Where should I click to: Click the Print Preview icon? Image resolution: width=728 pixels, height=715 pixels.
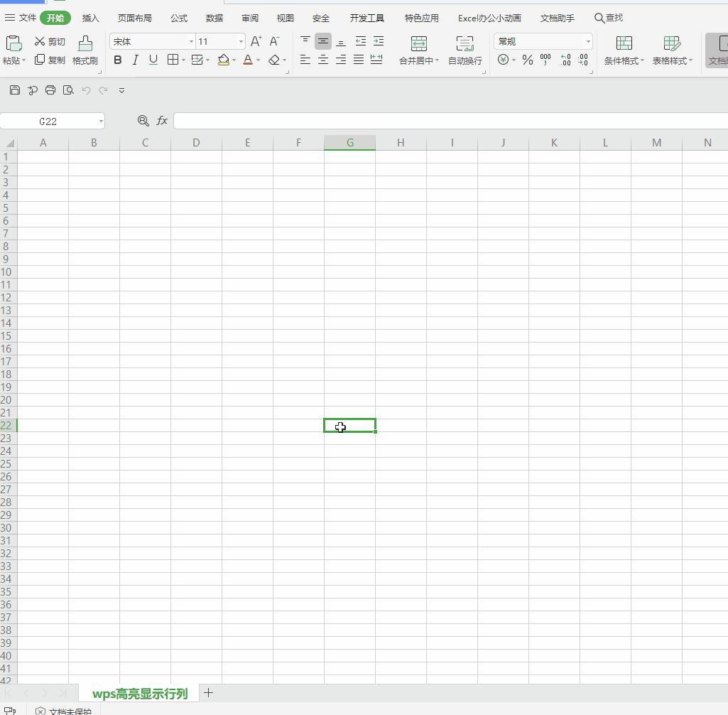click(x=68, y=90)
